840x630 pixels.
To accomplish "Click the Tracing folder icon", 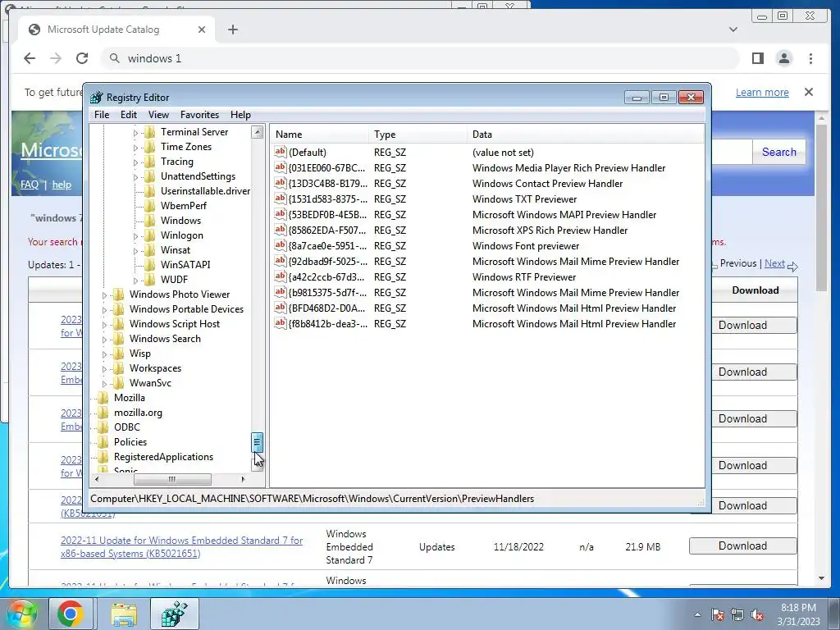I will [x=150, y=162].
